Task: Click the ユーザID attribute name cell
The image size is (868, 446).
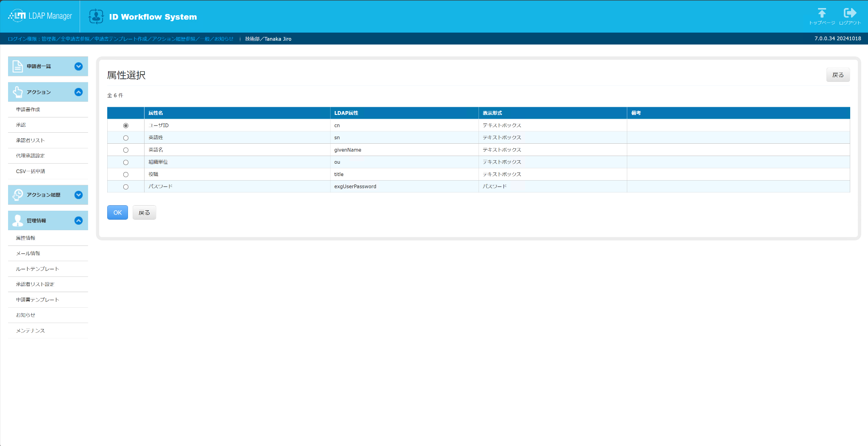Action: [x=237, y=125]
